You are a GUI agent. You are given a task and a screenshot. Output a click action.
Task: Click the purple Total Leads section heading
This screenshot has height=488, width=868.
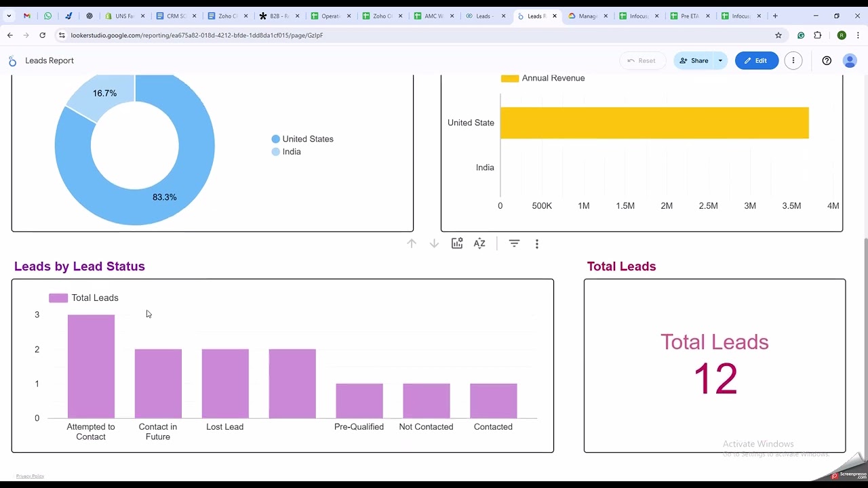621,266
